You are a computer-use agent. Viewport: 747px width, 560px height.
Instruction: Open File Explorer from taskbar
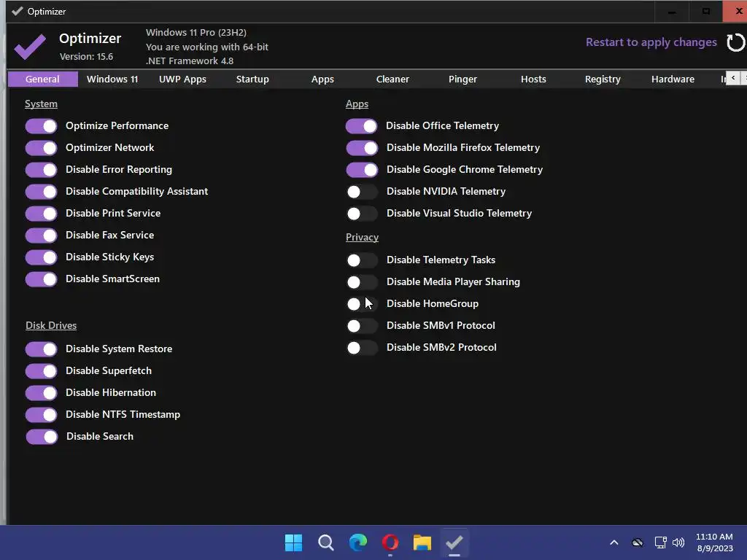(422, 542)
